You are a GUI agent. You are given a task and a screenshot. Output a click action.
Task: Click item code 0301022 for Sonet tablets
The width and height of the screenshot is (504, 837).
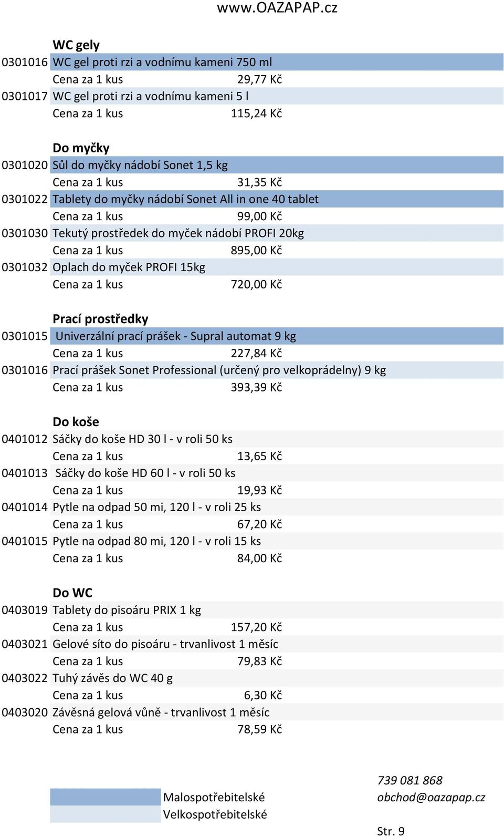[x=25, y=199]
